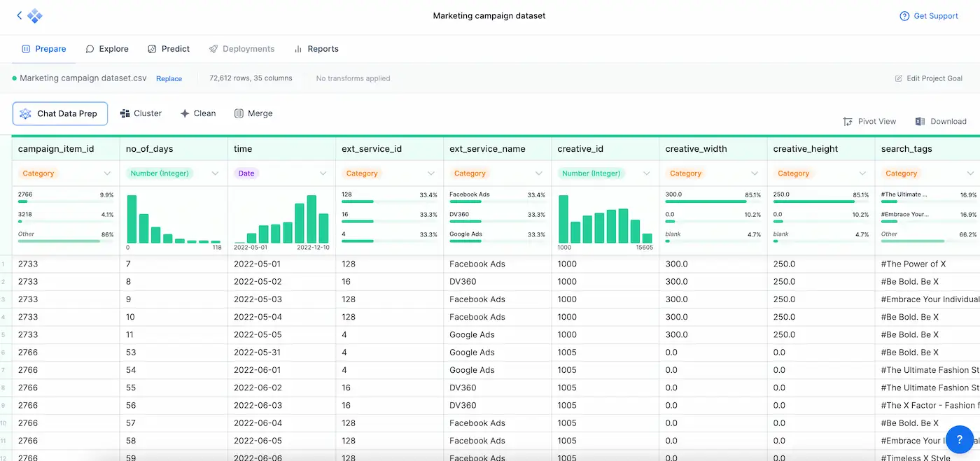Image resolution: width=980 pixels, height=461 pixels.
Task: Open the floating help button
Action: pyautogui.click(x=959, y=439)
